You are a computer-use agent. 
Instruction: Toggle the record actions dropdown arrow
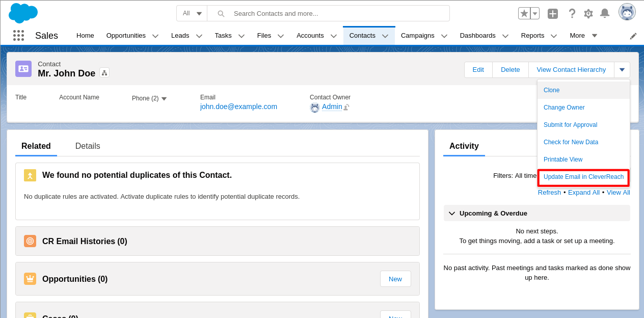622,70
